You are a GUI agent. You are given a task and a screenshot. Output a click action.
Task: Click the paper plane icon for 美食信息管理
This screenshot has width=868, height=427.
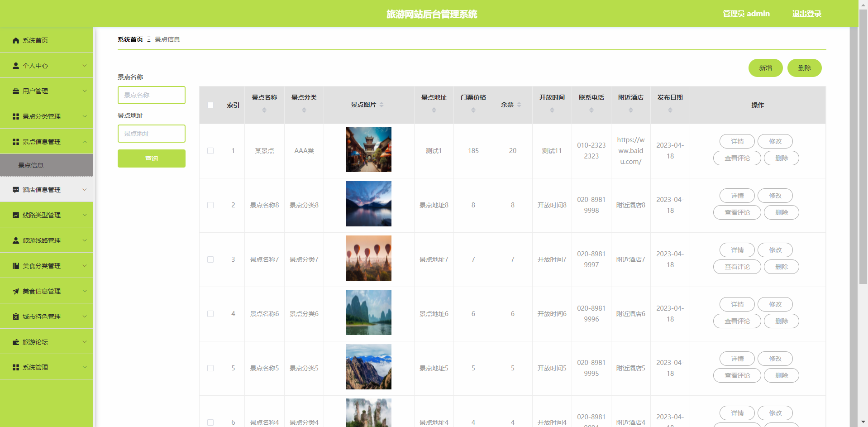pos(16,291)
